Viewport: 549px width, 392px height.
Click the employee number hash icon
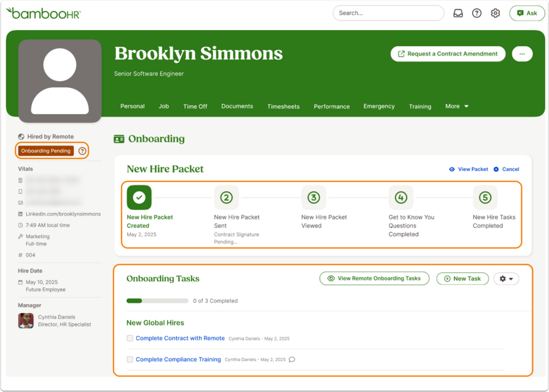[x=21, y=255]
